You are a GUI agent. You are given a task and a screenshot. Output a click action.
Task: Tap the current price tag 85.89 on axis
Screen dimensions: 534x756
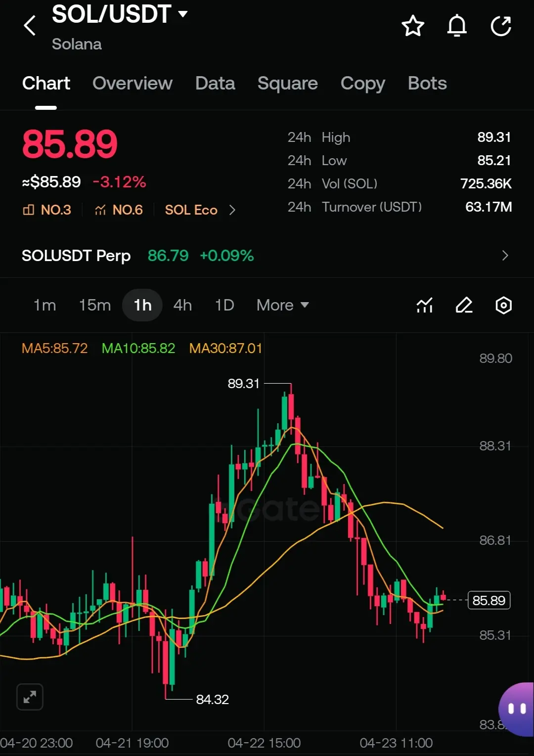coord(489,600)
